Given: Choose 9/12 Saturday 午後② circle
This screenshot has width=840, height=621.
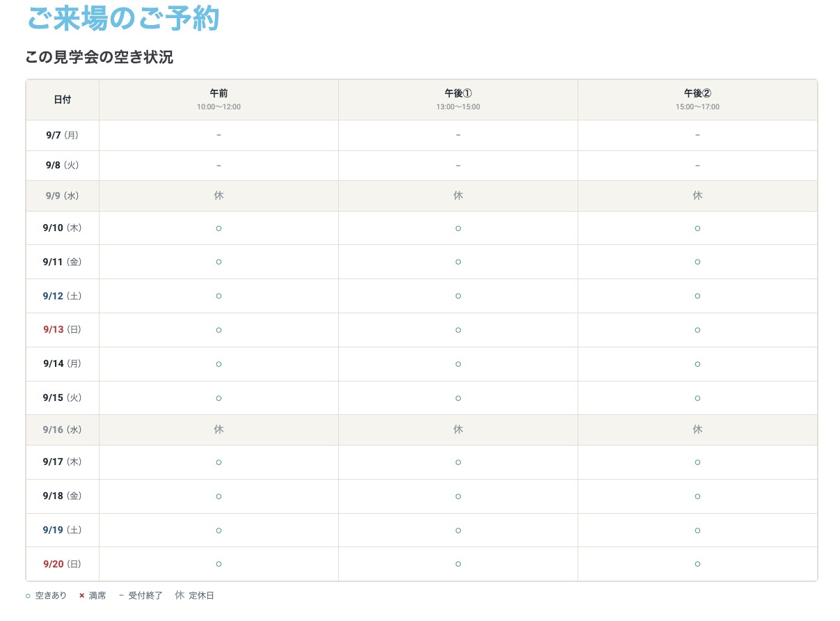Looking at the screenshot, I should [x=697, y=296].
